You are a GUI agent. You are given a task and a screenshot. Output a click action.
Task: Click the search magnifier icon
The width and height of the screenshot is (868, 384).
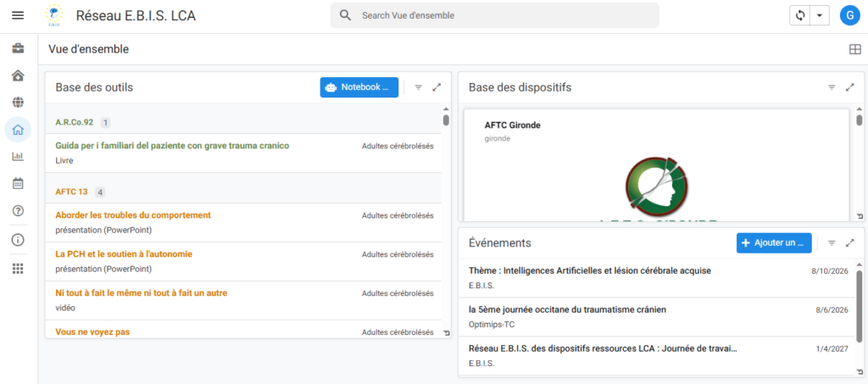click(346, 15)
